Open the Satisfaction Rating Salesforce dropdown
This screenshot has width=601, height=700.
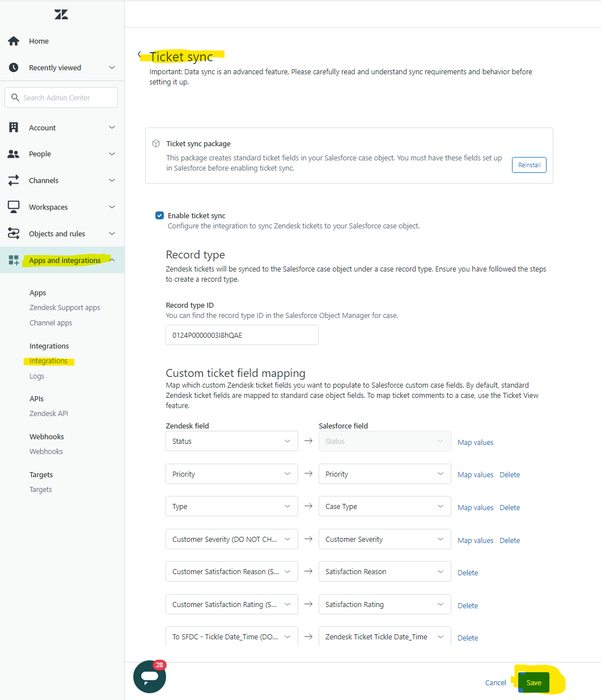(x=384, y=604)
